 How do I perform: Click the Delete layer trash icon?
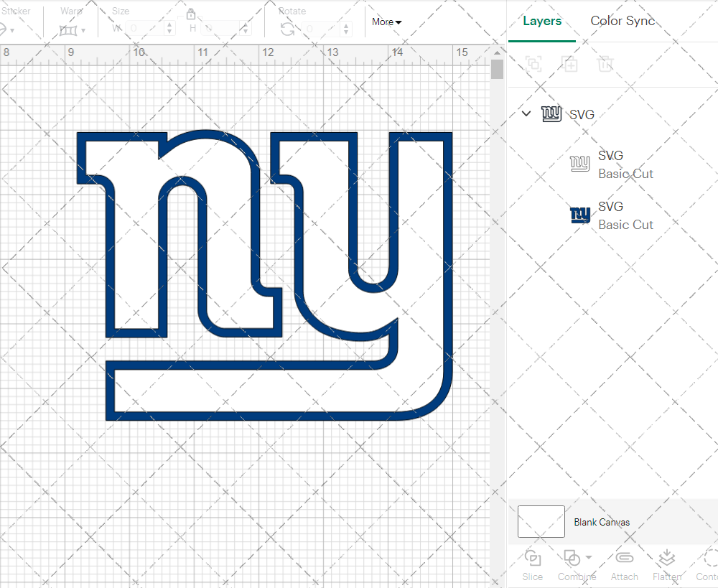point(606,64)
